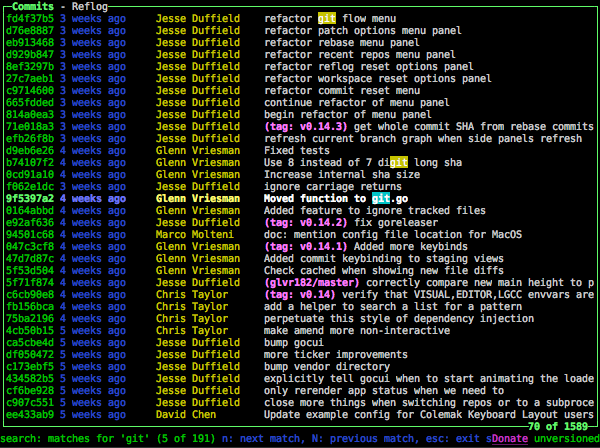Select commit 94501c68 by Marco Molteni
600x448 pixels.
click(300, 234)
